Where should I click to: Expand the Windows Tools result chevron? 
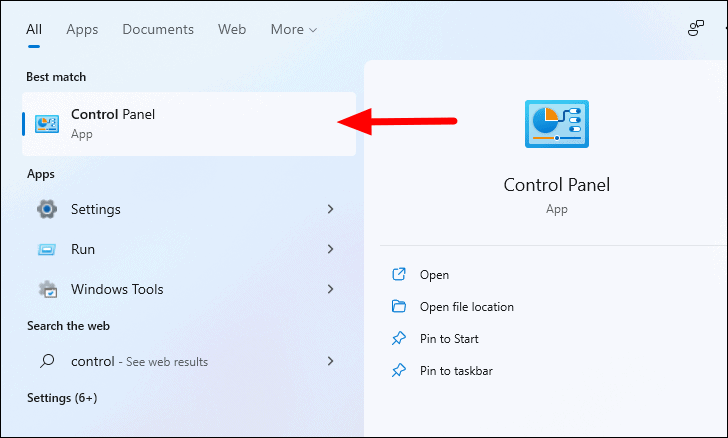(x=331, y=289)
